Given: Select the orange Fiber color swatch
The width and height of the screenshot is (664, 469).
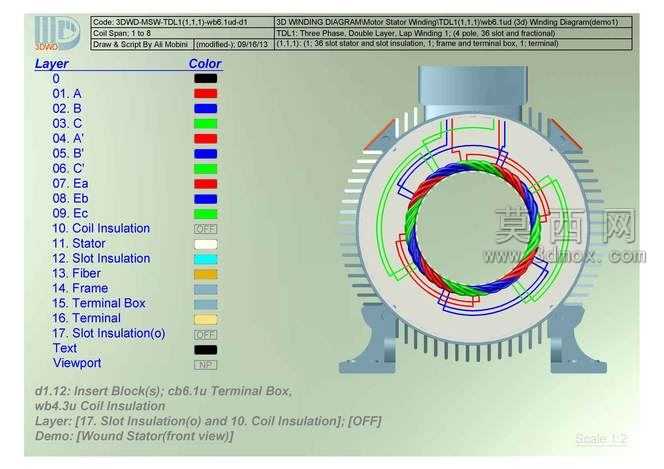Looking at the screenshot, I should pyautogui.click(x=205, y=274).
